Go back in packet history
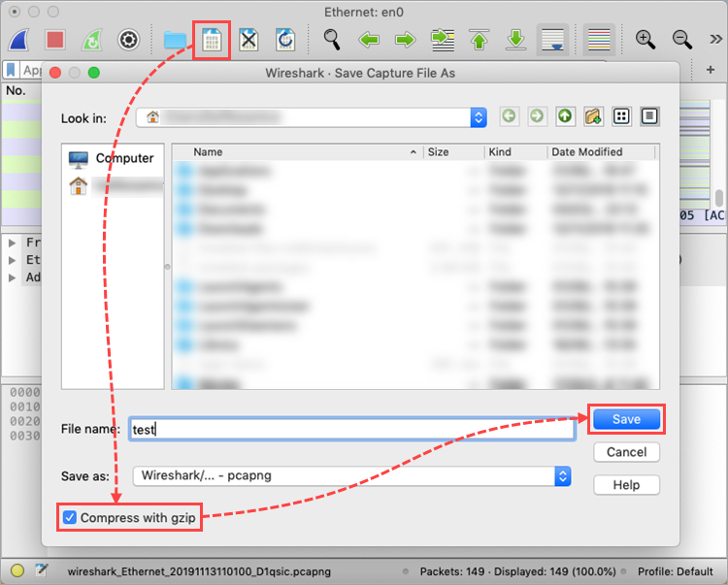The width and height of the screenshot is (728, 585). tap(369, 40)
